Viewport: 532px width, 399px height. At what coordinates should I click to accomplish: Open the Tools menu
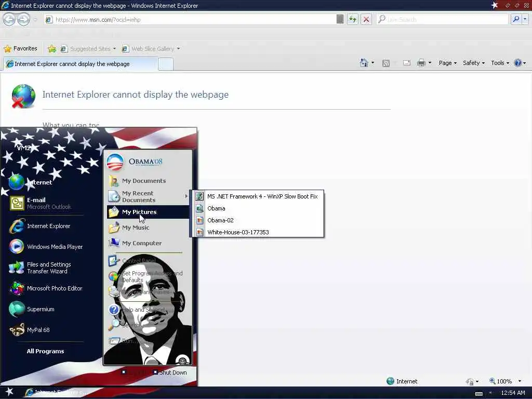pyautogui.click(x=500, y=63)
